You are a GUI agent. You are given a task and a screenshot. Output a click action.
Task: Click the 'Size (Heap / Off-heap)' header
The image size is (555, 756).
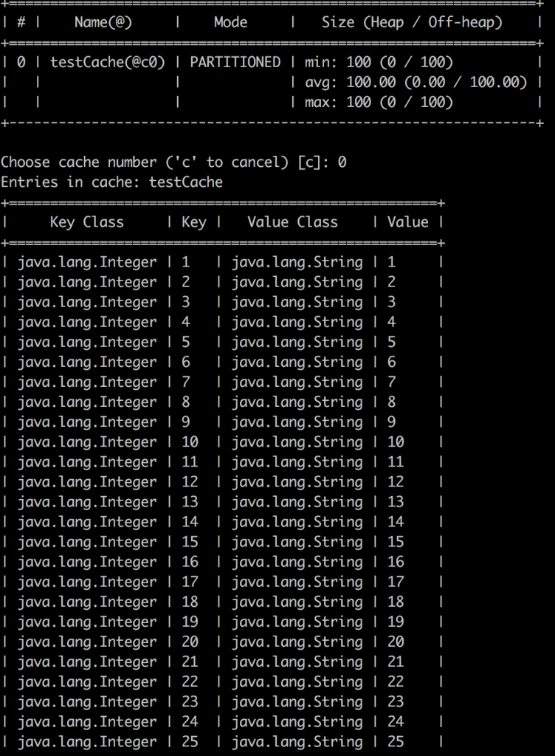[x=412, y=22]
